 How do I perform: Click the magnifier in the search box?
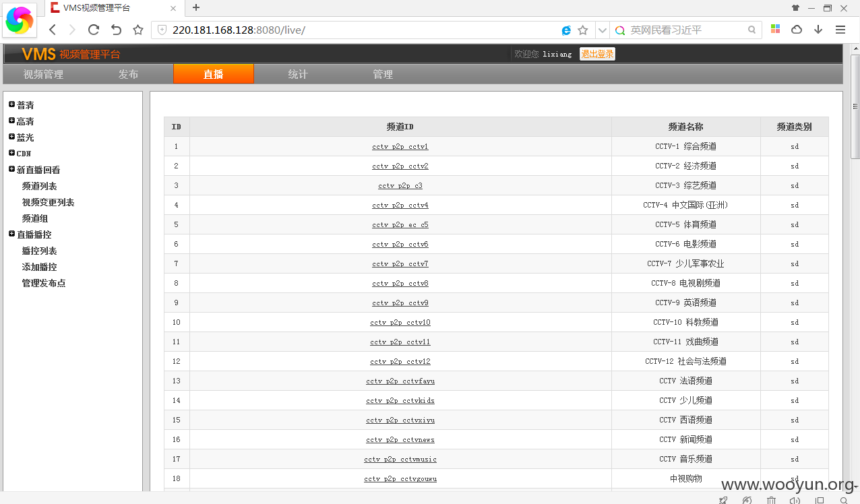pos(752,30)
